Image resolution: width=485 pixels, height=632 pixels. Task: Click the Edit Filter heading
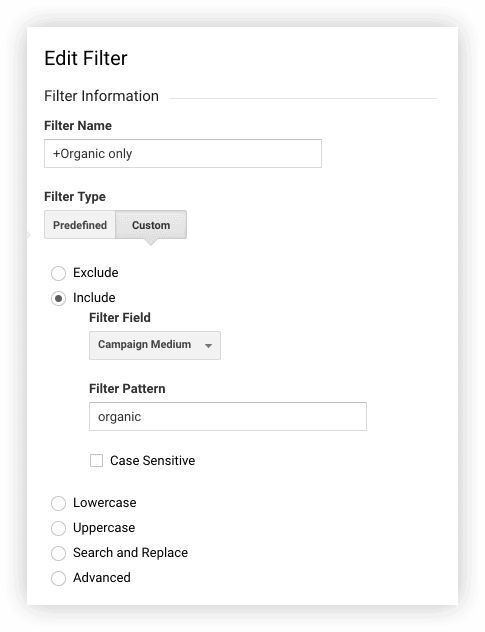click(86, 58)
